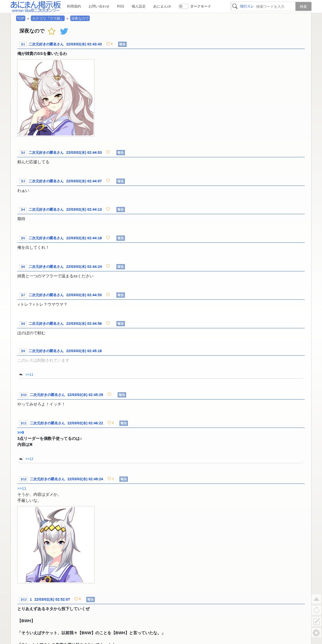This screenshot has width=322, height=644.
Task: Like post 11 with its heart icon
Action: [x=109, y=423]
